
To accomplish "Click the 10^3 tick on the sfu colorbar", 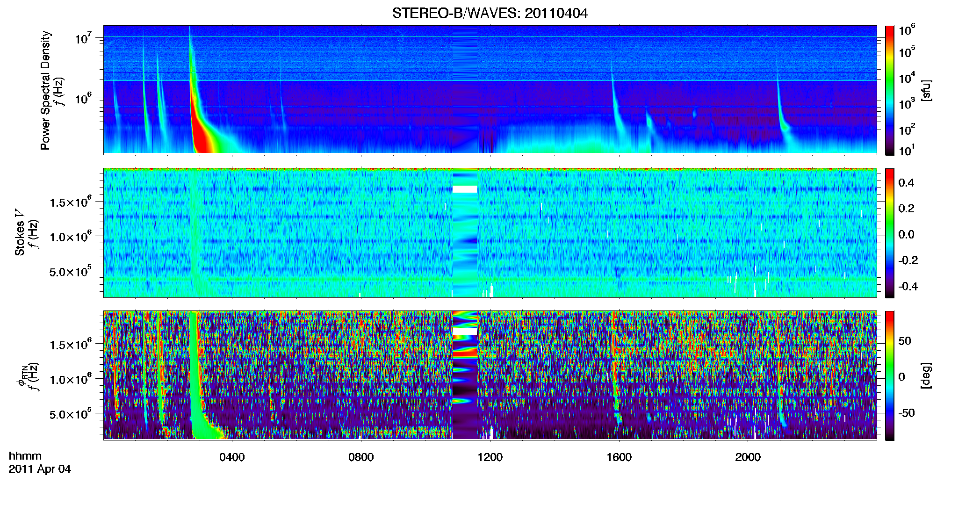I will pos(907,104).
